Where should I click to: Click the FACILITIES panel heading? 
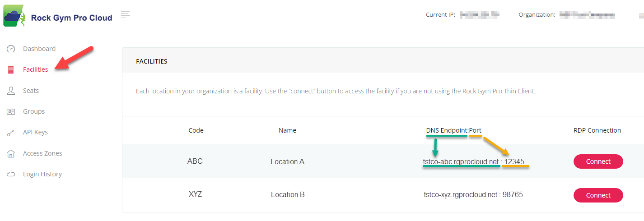[152, 61]
